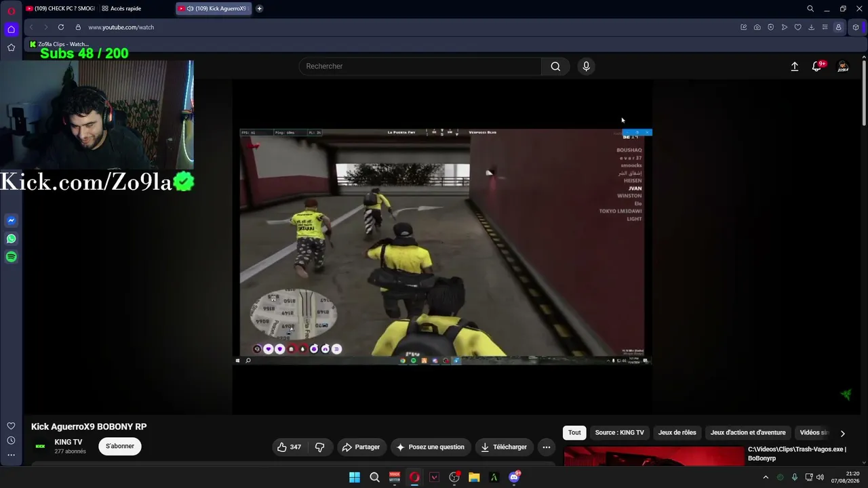This screenshot has height=488, width=868.
Task: Open Discord from the taskbar
Action: pos(514,477)
